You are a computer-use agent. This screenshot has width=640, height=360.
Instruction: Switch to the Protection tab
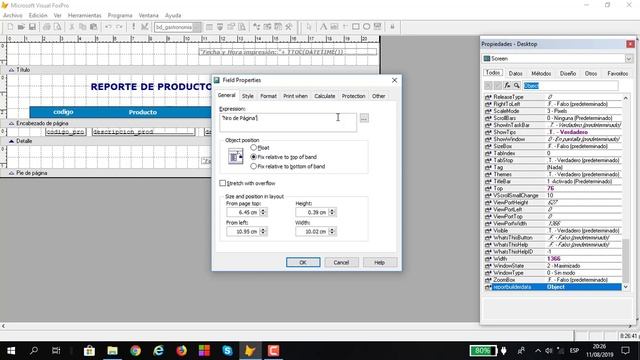pyautogui.click(x=353, y=96)
